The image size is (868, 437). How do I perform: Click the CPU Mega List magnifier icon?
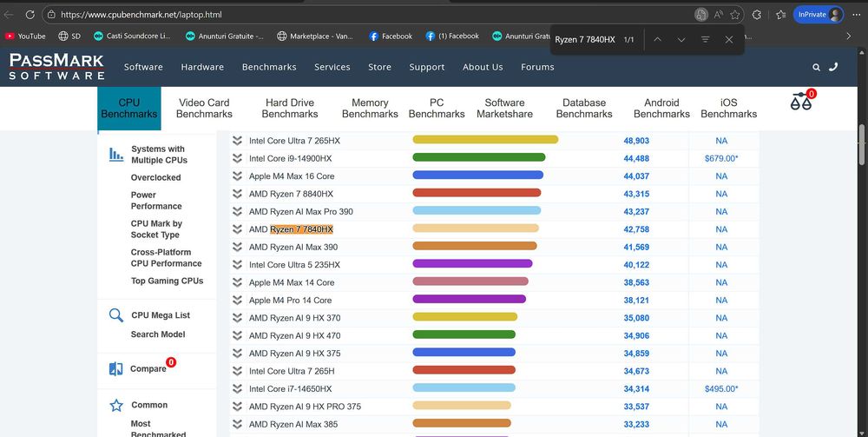coord(115,315)
